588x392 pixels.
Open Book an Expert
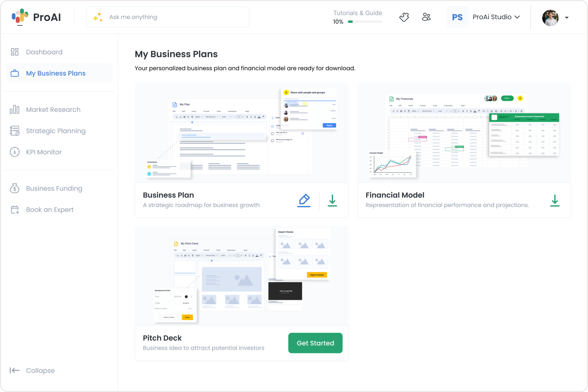coord(49,209)
